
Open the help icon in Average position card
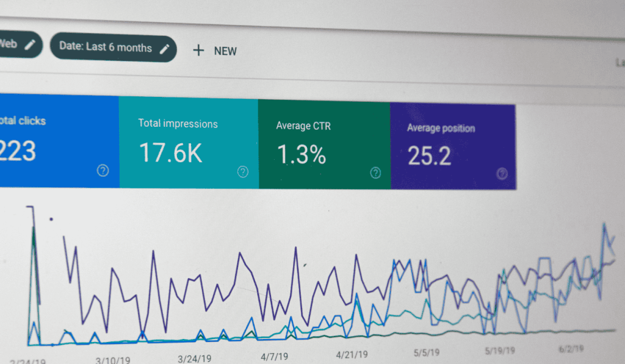click(x=502, y=174)
